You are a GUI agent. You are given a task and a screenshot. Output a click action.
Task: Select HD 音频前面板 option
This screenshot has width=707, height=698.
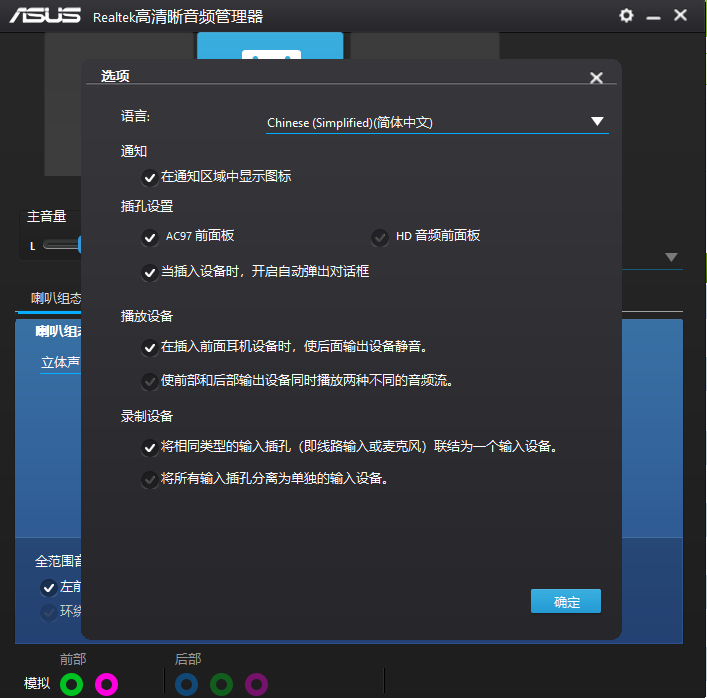[380, 237]
